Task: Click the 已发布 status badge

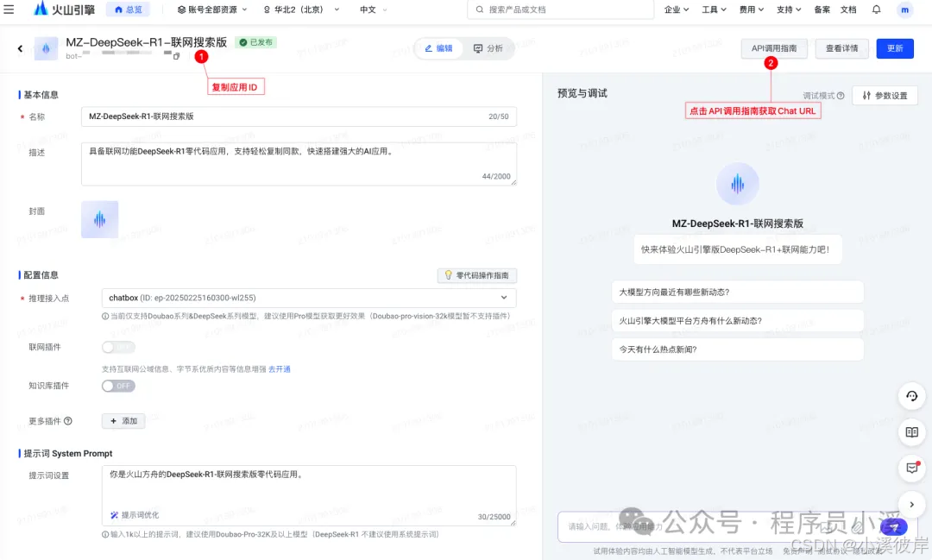Action: pos(256,42)
